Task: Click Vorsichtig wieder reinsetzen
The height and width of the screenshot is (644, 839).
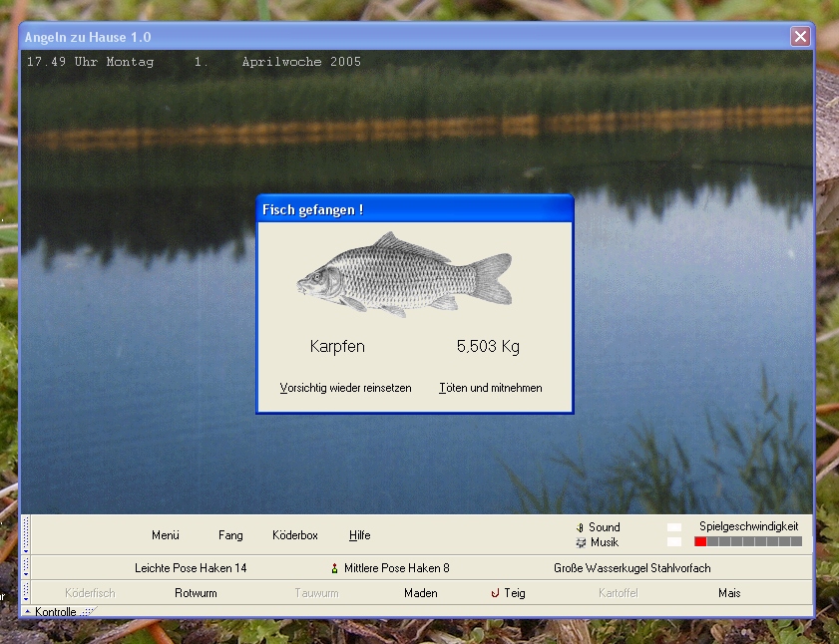Action: pos(345,388)
